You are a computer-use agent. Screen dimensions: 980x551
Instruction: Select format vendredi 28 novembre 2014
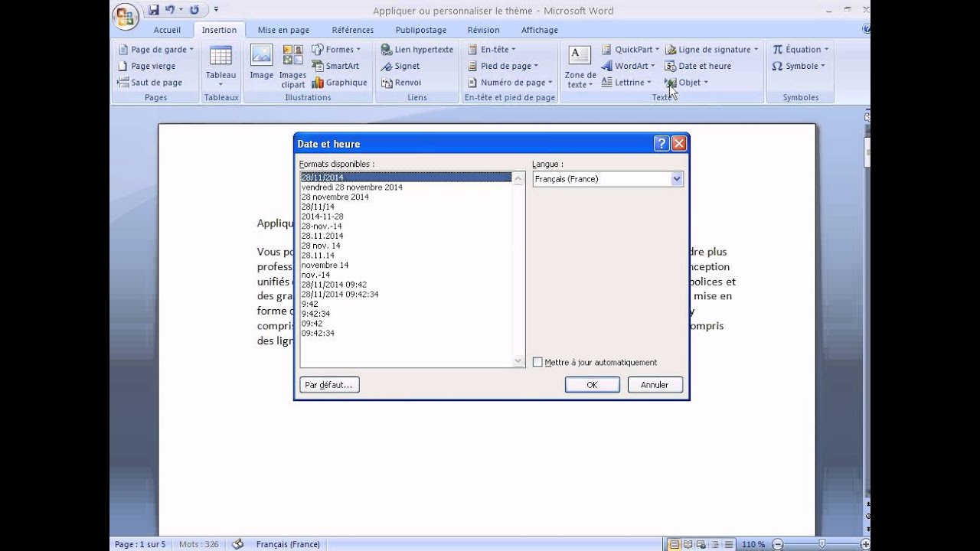point(352,187)
